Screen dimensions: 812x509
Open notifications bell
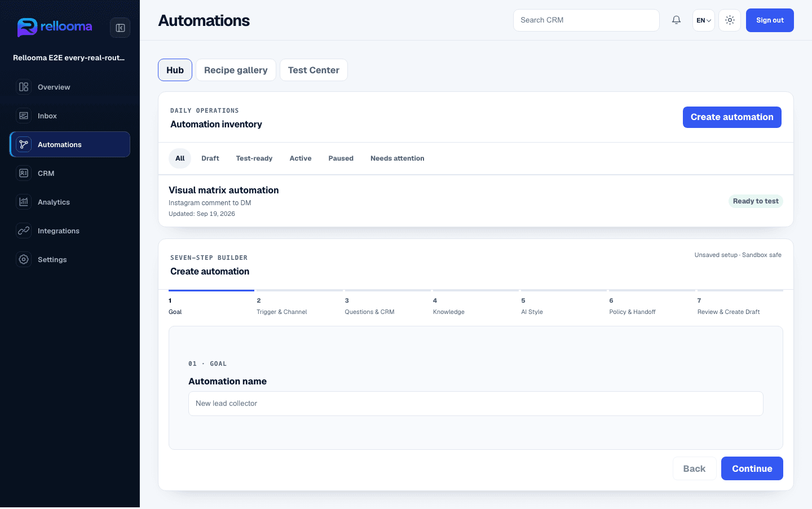click(x=676, y=20)
